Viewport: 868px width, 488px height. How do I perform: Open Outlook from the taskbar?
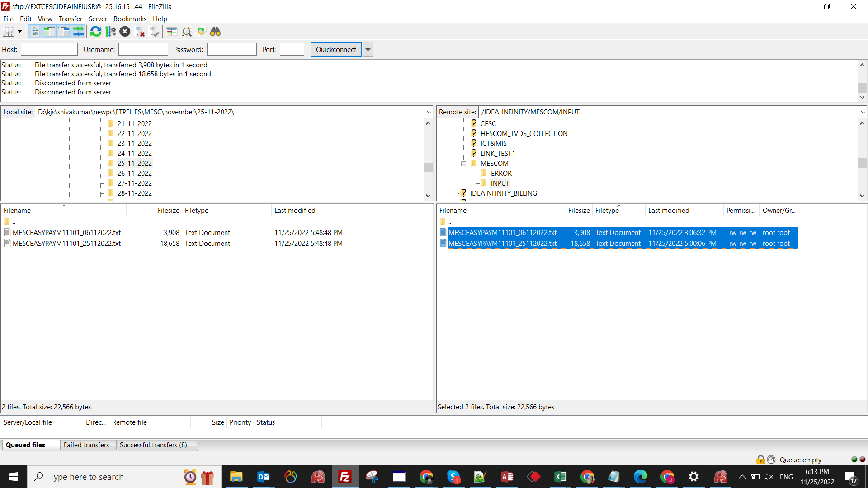(x=263, y=477)
